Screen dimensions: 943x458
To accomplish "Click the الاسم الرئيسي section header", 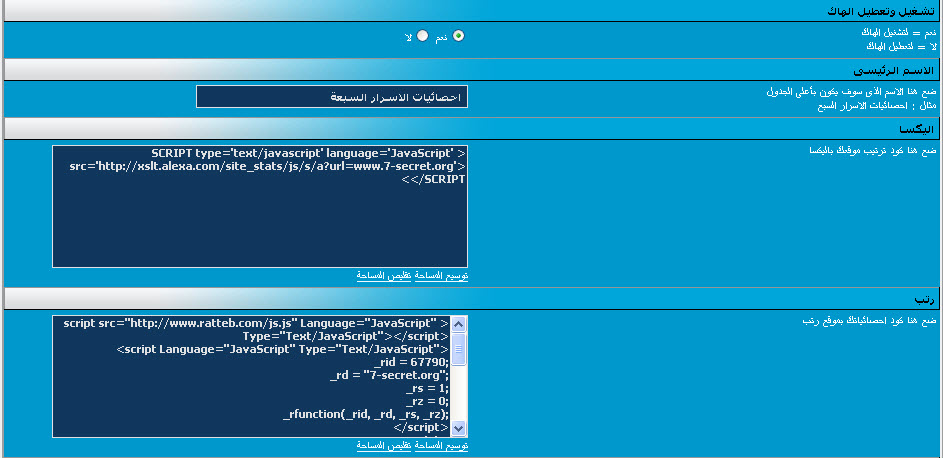I will [x=894, y=70].
